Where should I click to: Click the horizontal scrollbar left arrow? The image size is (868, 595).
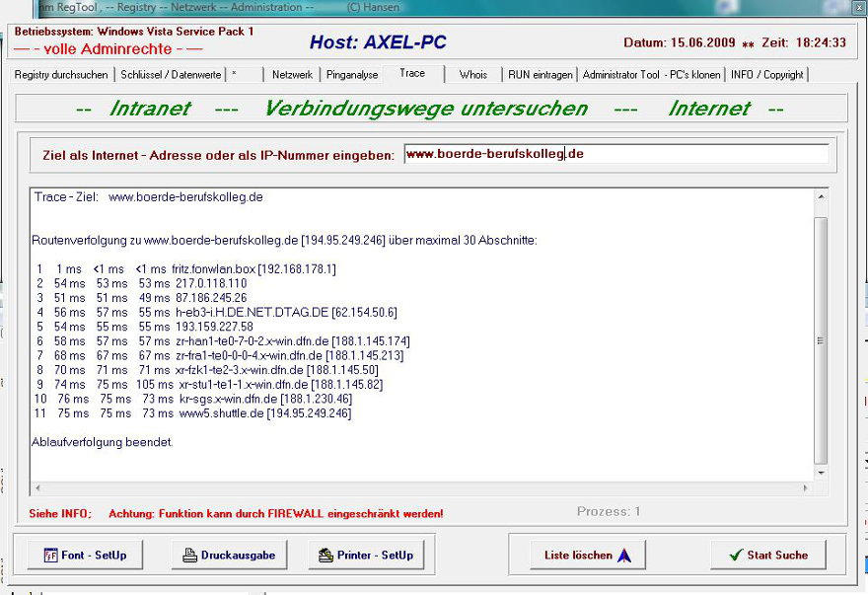(38, 487)
